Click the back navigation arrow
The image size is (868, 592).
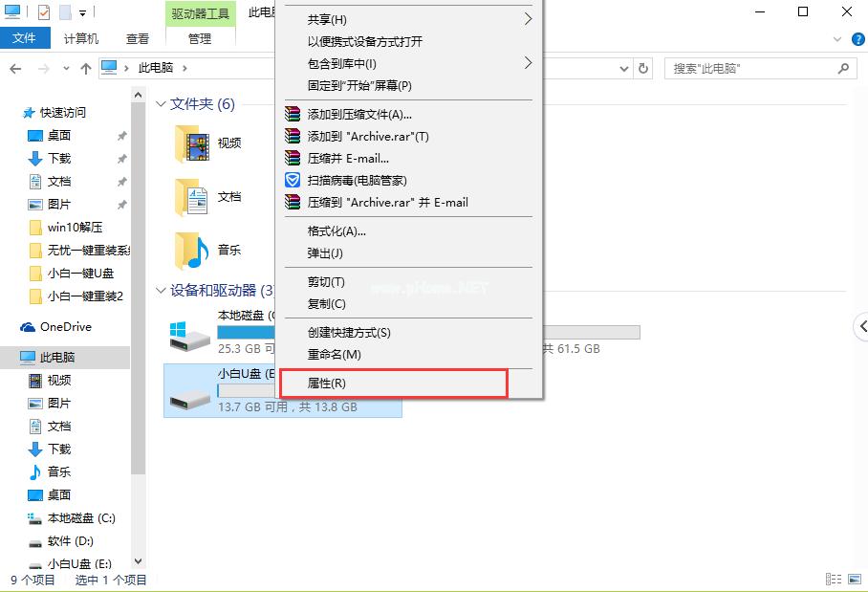coord(15,69)
